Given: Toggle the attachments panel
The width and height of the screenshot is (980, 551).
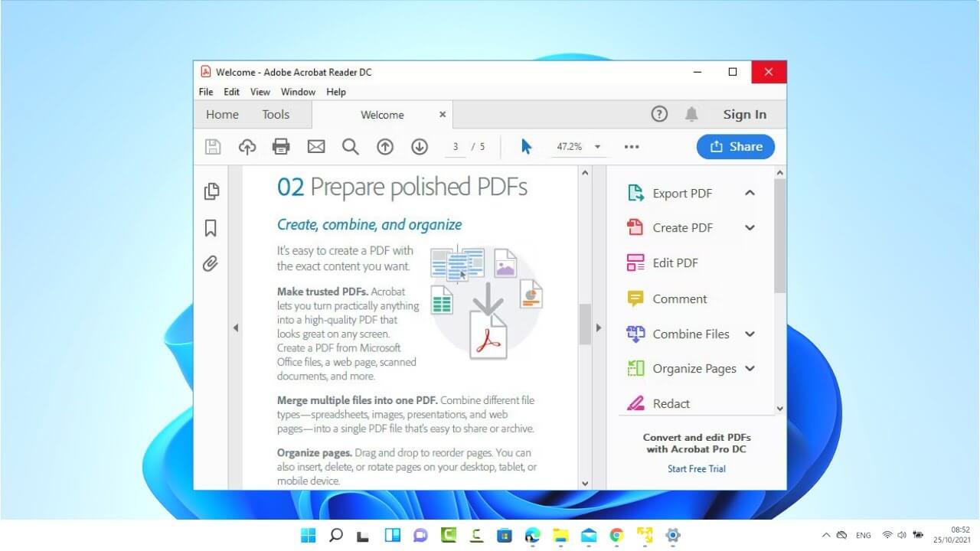Looking at the screenshot, I should pyautogui.click(x=211, y=263).
